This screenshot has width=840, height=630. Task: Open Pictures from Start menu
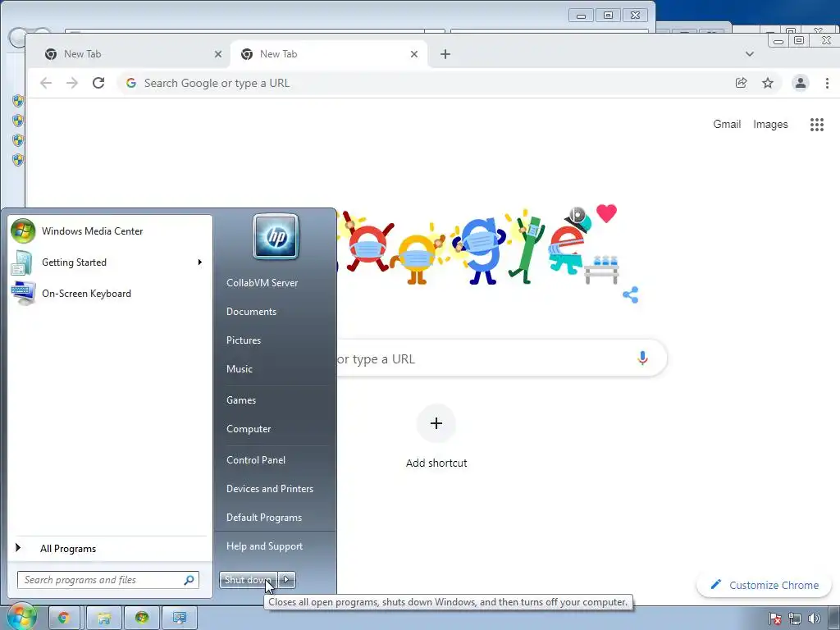244,340
